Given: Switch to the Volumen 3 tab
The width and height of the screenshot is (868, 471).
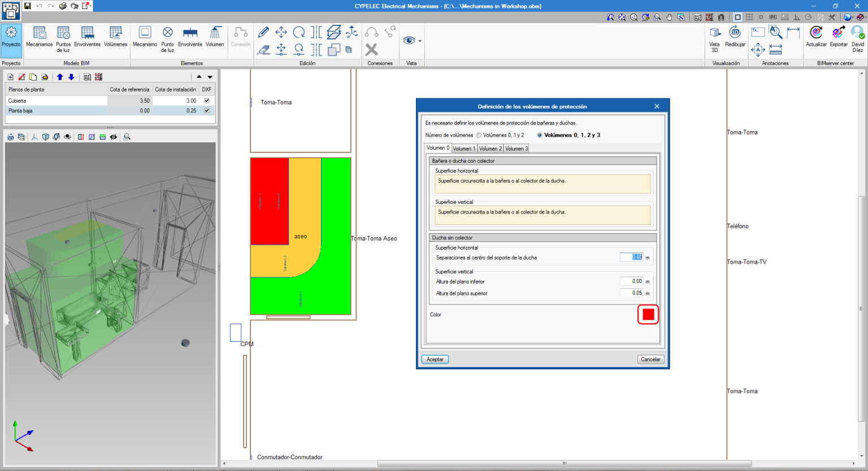Looking at the screenshot, I should pos(516,149).
